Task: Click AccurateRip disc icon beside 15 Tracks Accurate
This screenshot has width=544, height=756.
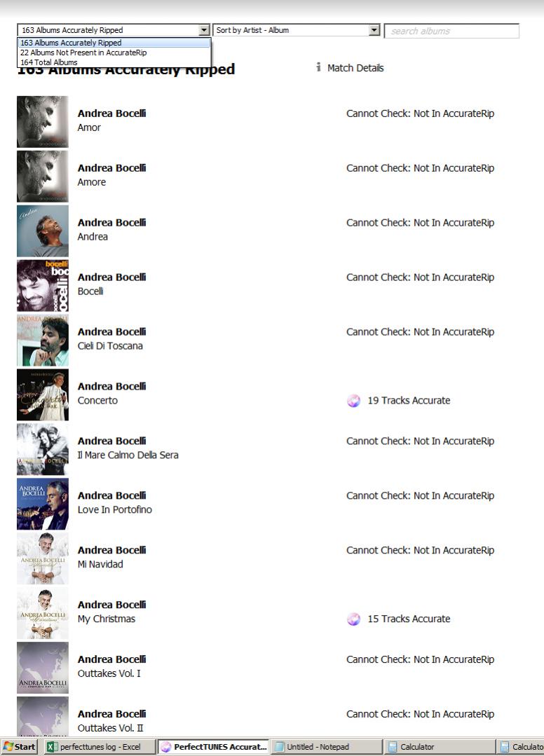Action: (x=353, y=619)
